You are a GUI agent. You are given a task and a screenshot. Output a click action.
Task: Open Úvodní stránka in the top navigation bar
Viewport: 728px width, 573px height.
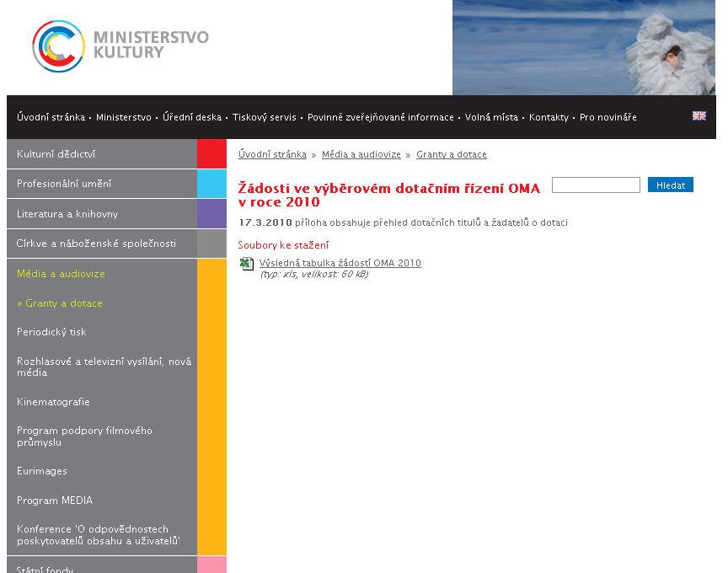point(51,117)
